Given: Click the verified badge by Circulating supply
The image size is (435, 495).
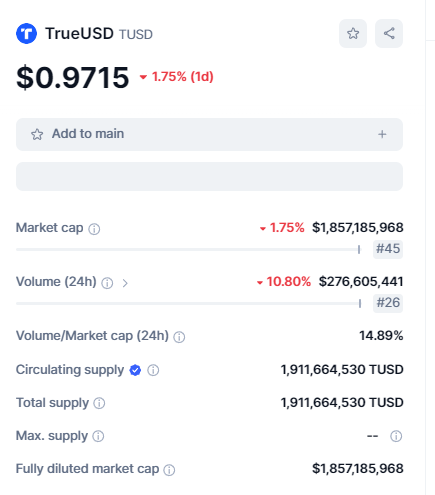Looking at the screenshot, I should 135,370.
